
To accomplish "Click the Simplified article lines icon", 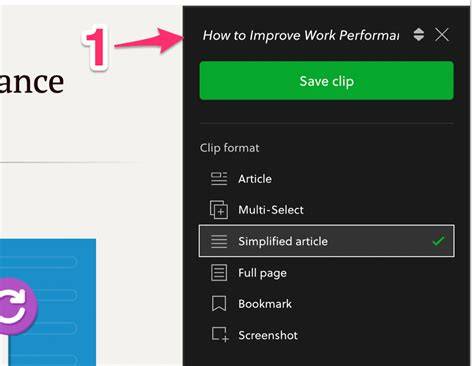I will coord(219,241).
